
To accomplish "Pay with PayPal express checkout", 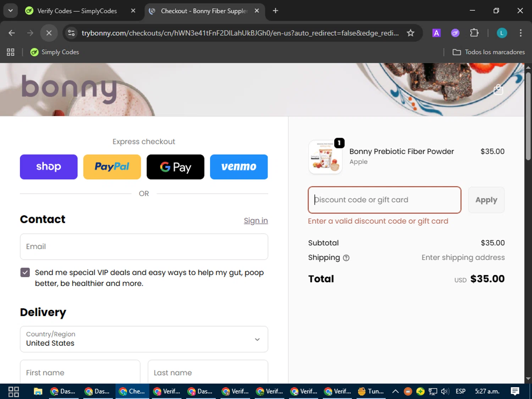I will pos(112,167).
